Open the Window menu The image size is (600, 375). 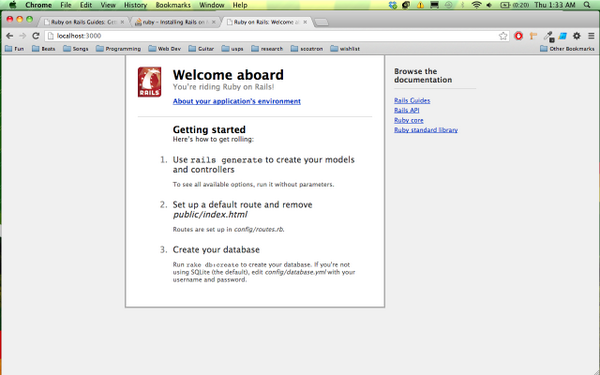point(212,5)
